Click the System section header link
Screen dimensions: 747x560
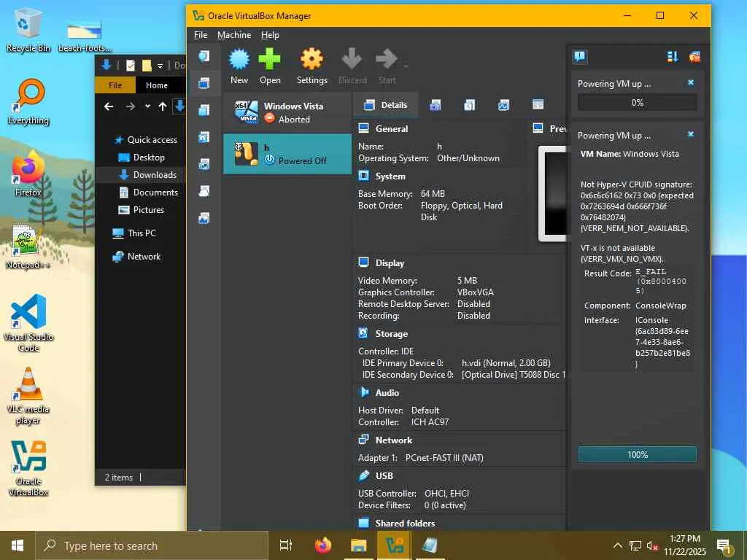pyautogui.click(x=390, y=176)
